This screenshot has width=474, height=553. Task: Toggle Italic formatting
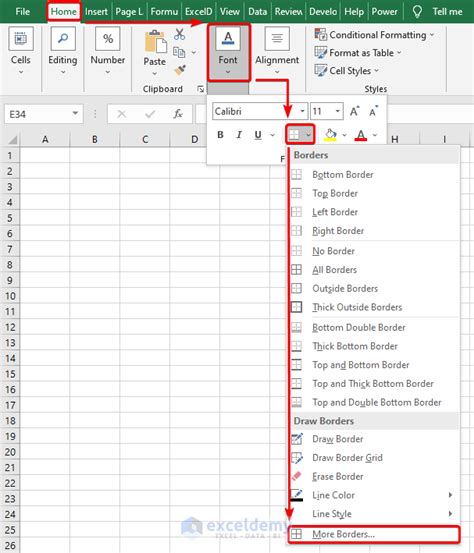[x=239, y=135]
